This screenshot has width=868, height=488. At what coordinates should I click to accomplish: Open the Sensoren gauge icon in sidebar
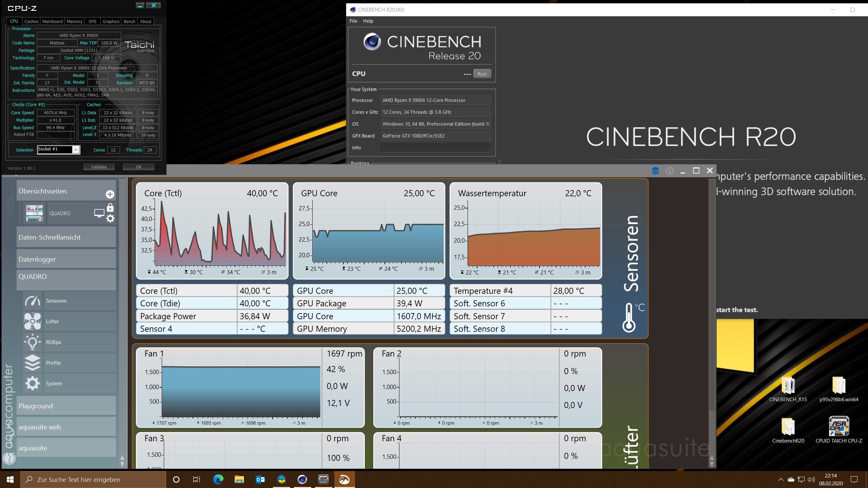[x=33, y=301]
